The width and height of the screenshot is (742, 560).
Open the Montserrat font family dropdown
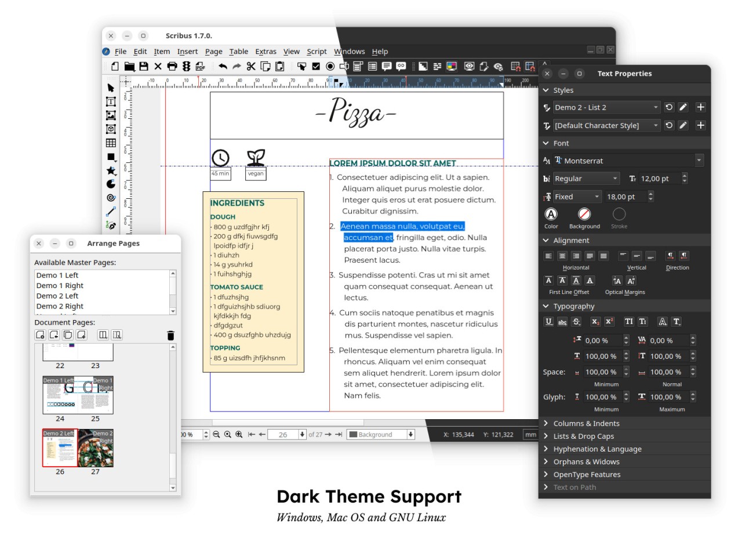point(699,161)
